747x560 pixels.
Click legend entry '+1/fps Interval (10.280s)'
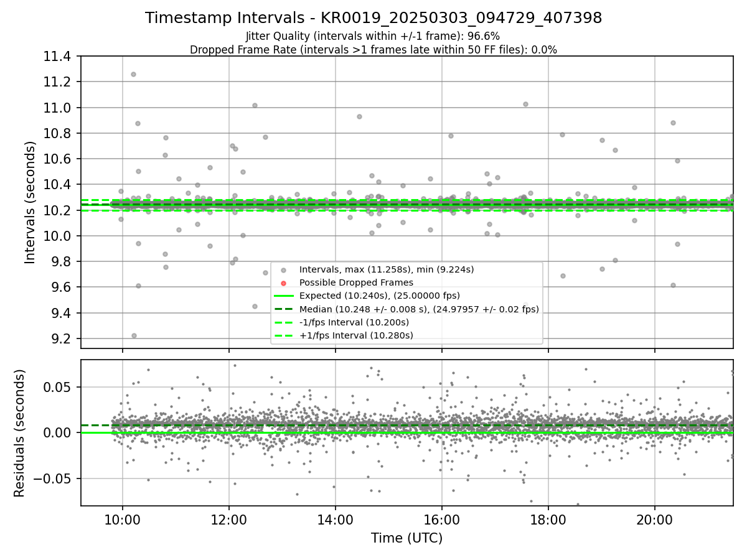(x=356, y=335)
